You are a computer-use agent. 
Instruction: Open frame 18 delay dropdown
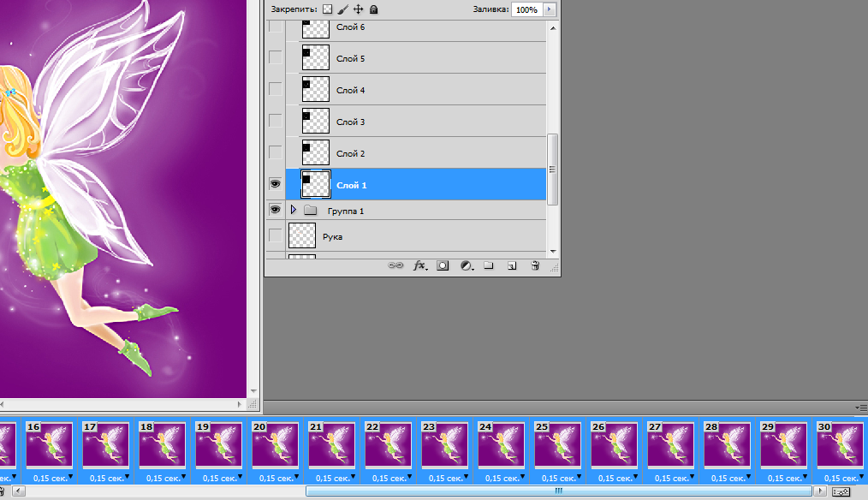[182, 477]
